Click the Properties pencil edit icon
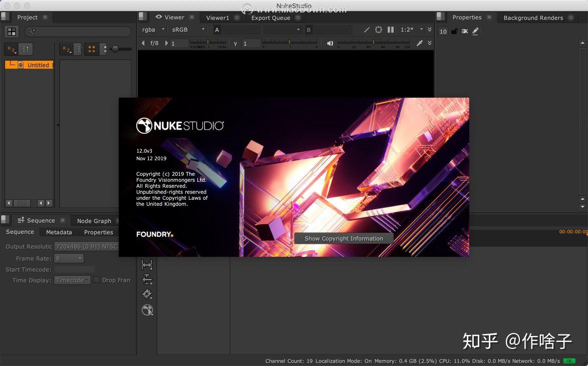588x366 pixels. [x=475, y=31]
